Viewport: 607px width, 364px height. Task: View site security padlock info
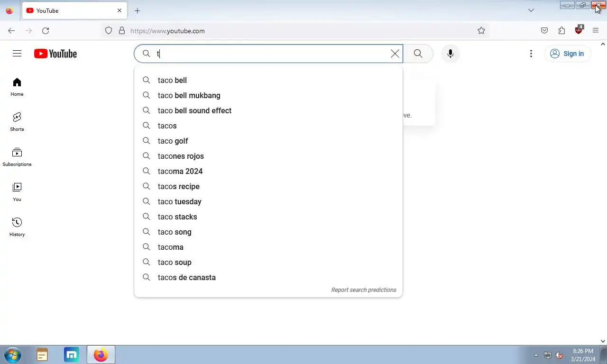(122, 31)
